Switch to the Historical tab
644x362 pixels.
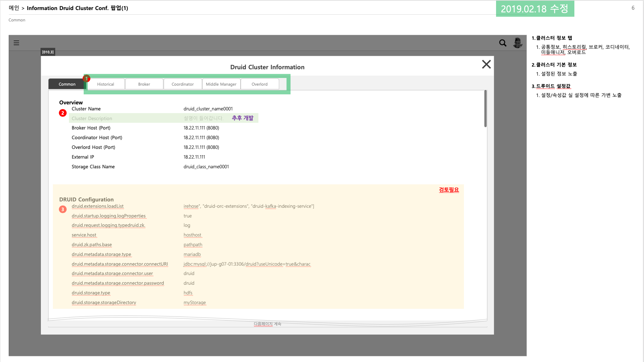coord(105,84)
